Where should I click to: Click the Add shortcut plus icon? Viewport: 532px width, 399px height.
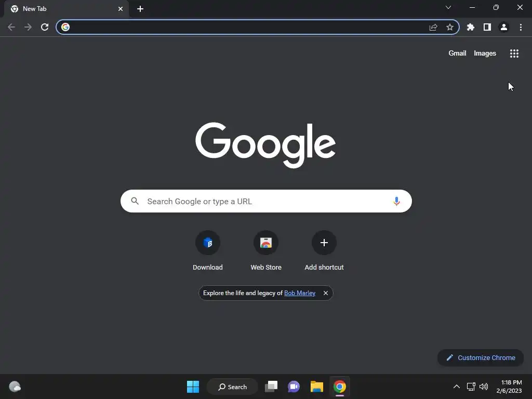tap(324, 243)
